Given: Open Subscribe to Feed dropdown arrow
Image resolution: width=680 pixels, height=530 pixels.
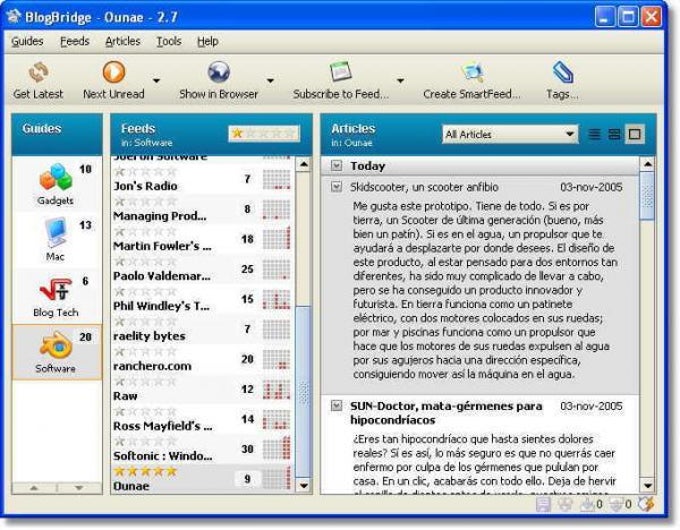Looking at the screenshot, I should 401,80.
